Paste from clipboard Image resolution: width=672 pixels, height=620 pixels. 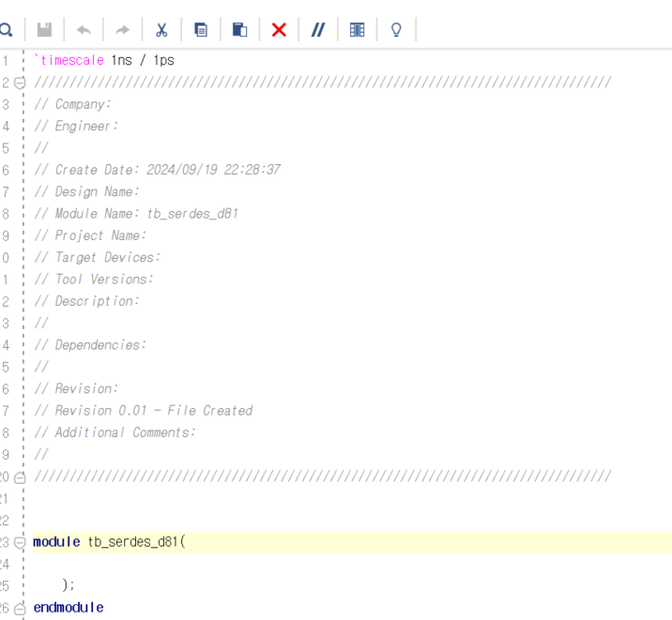tap(240, 30)
